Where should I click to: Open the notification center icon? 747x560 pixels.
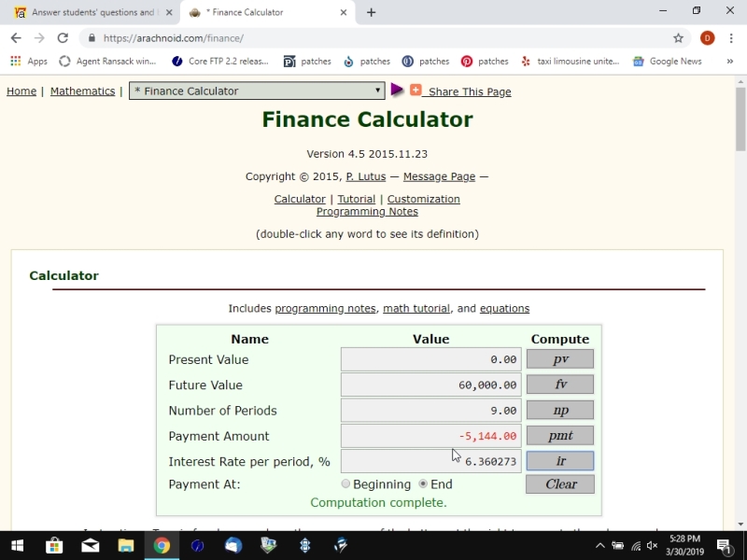pos(725,546)
